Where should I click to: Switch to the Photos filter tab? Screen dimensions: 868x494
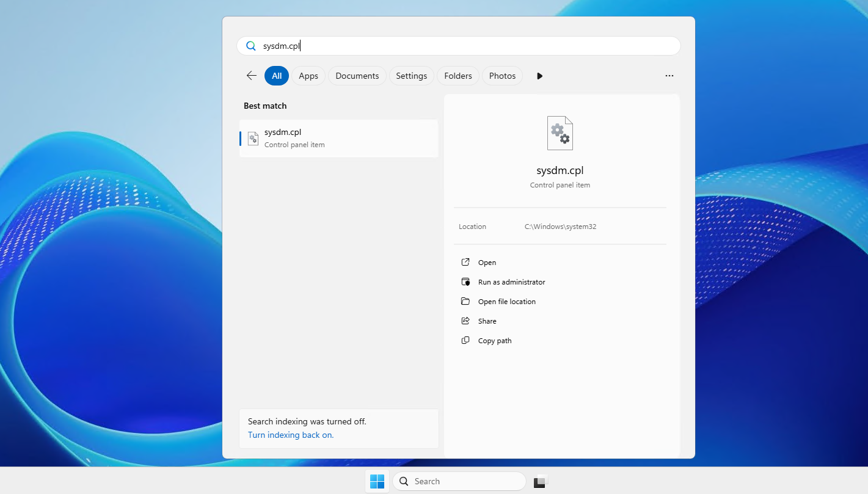pyautogui.click(x=503, y=76)
